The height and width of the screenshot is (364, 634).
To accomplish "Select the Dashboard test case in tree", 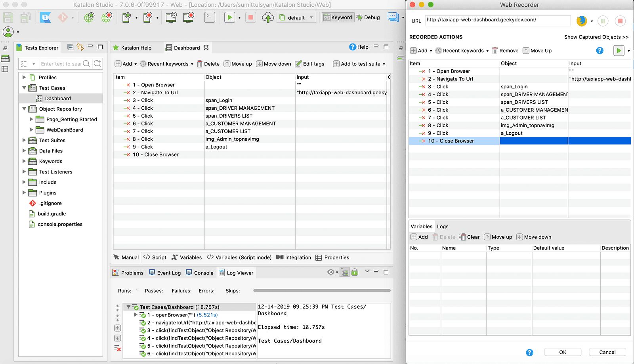I will tap(57, 98).
